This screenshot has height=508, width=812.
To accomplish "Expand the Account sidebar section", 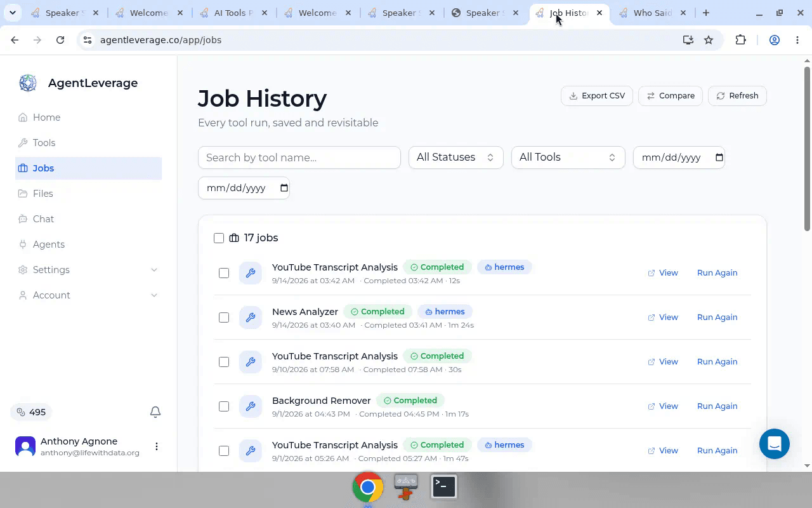I will pos(89,295).
